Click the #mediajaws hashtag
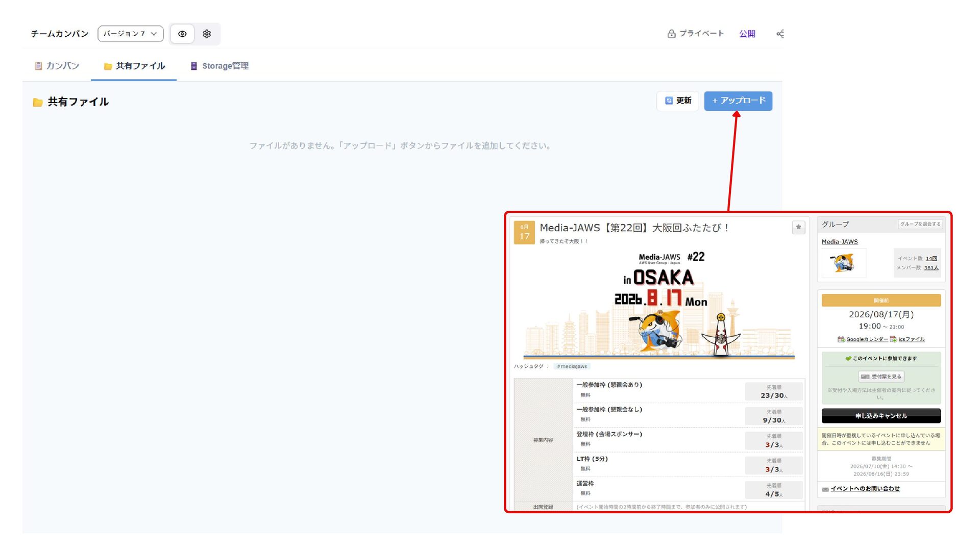980x551 pixels. point(572,366)
